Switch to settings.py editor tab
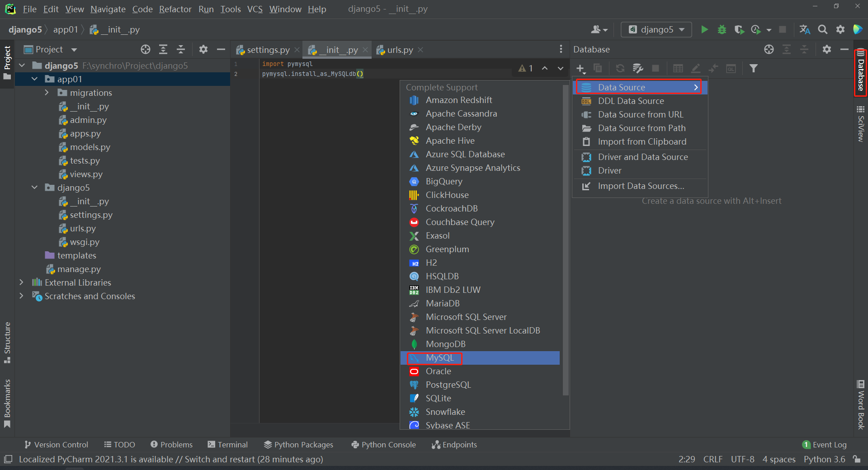The height and width of the screenshot is (470, 868). coord(268,50)
